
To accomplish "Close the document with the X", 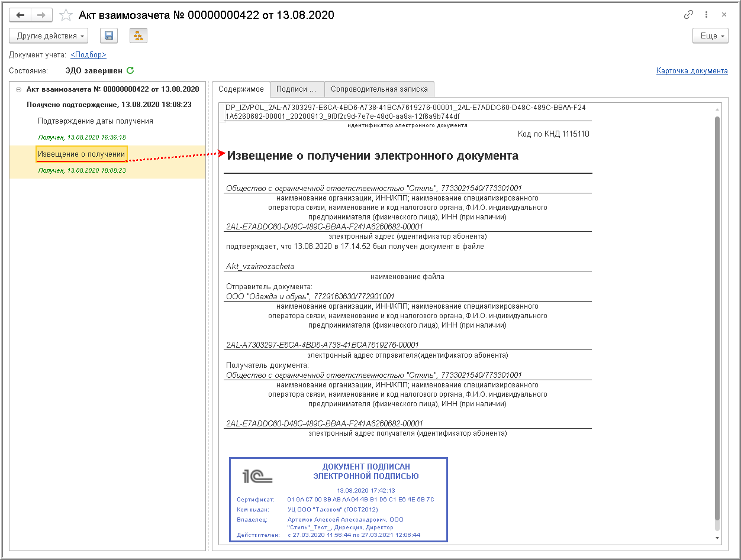I will point(724,15).
